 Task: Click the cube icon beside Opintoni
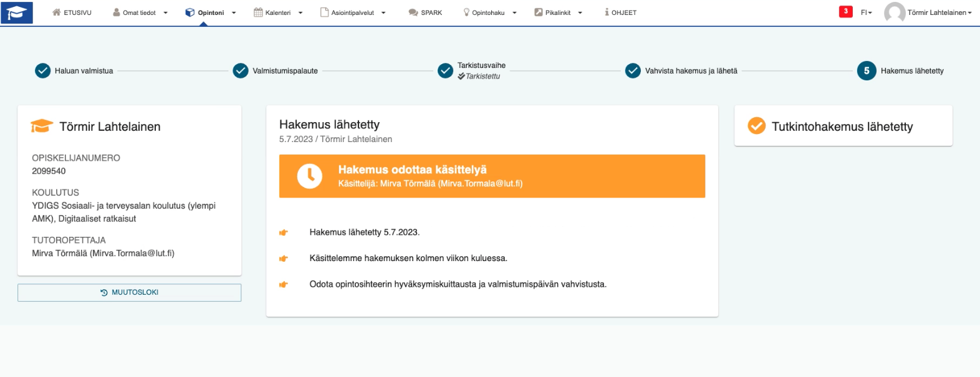pyautogui.click(x=190, y=12)
